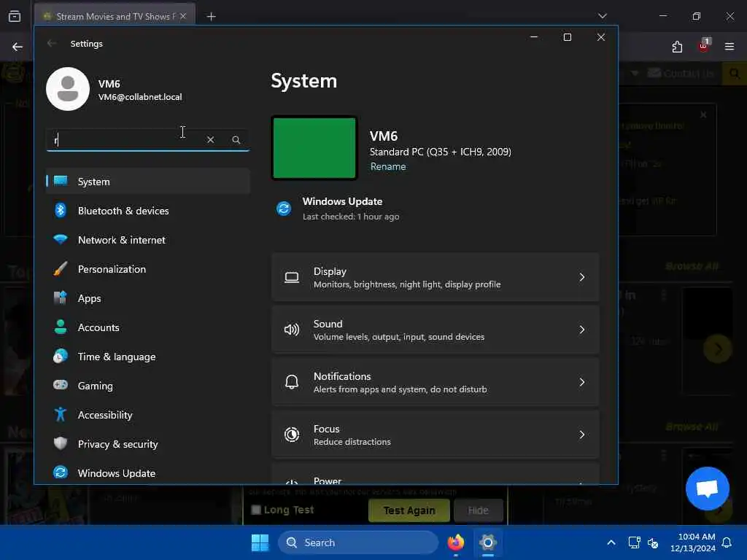Click the Display laptop icon
This screenshot has width=747, height=560.
click(292, 277)
